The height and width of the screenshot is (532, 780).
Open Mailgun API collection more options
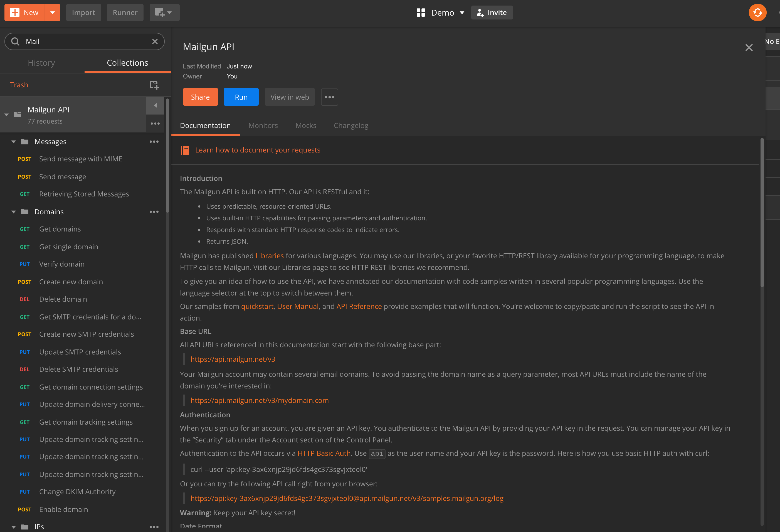[155, 124]
